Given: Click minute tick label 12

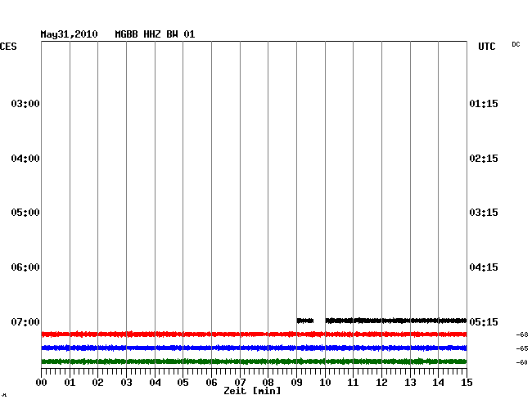Looking at the screenshot, I should point(381,383).
